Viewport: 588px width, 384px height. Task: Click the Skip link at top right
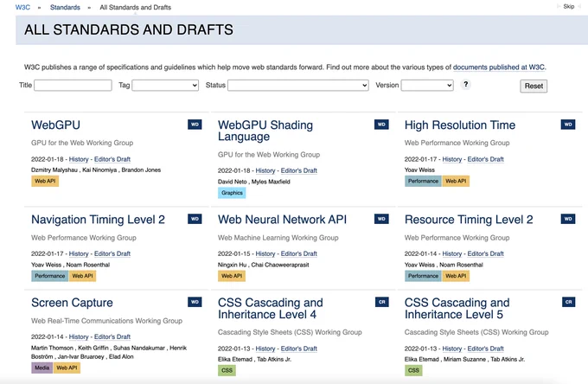tap(568, 6)
